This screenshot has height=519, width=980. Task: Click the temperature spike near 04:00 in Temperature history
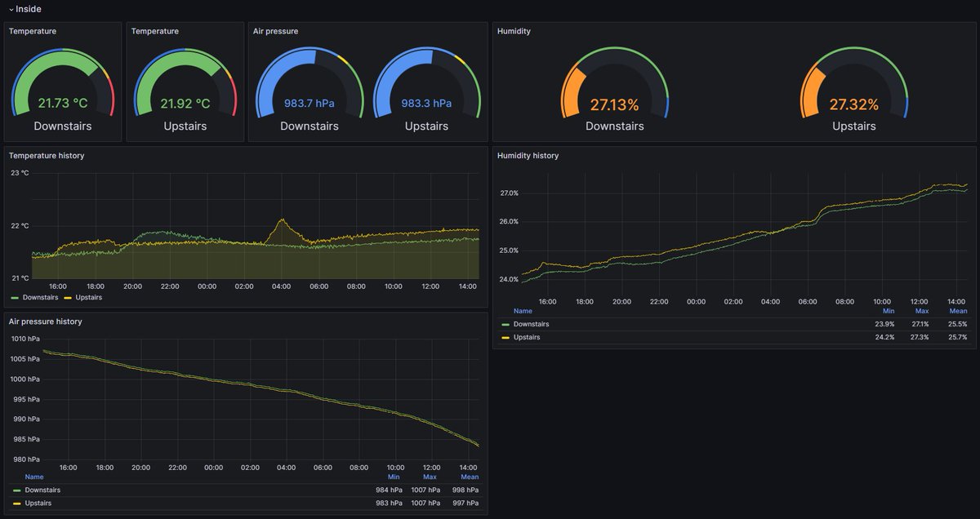[x=283, y=220]
